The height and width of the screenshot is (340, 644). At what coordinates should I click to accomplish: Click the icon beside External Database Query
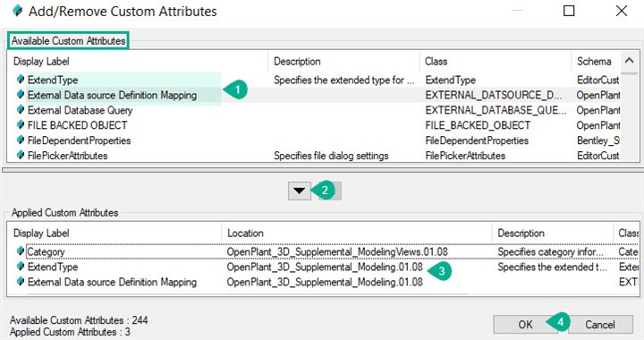pos(20,110)
